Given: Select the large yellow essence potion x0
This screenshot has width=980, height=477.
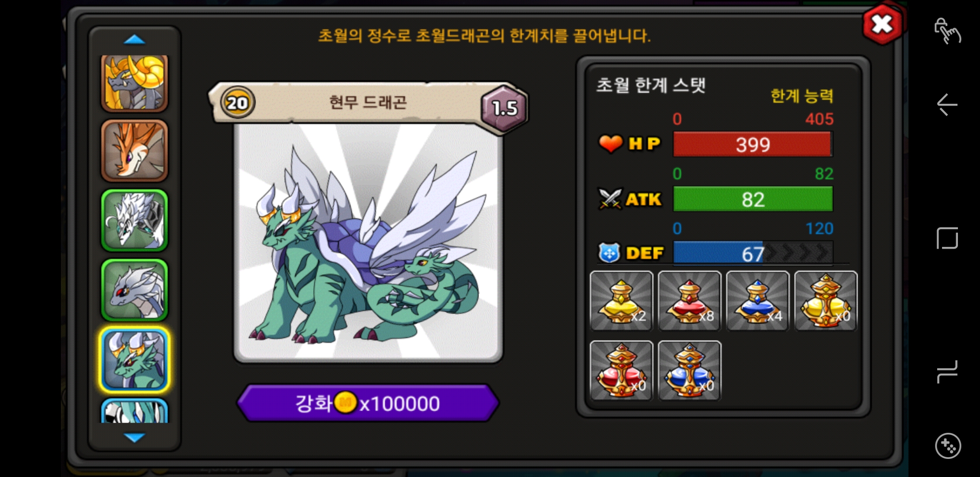Looking at the screenshot, I should [826, 301].
